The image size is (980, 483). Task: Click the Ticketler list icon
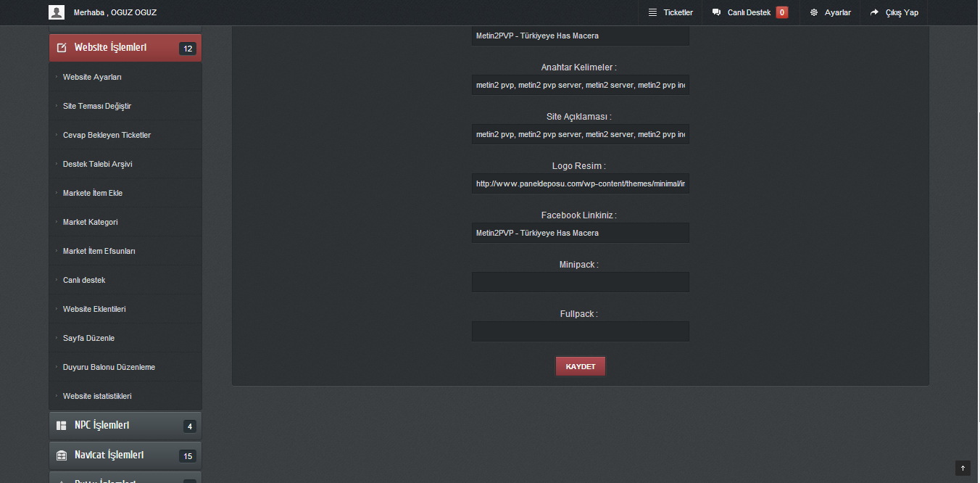pyautogui.click(x=652, y=12)
